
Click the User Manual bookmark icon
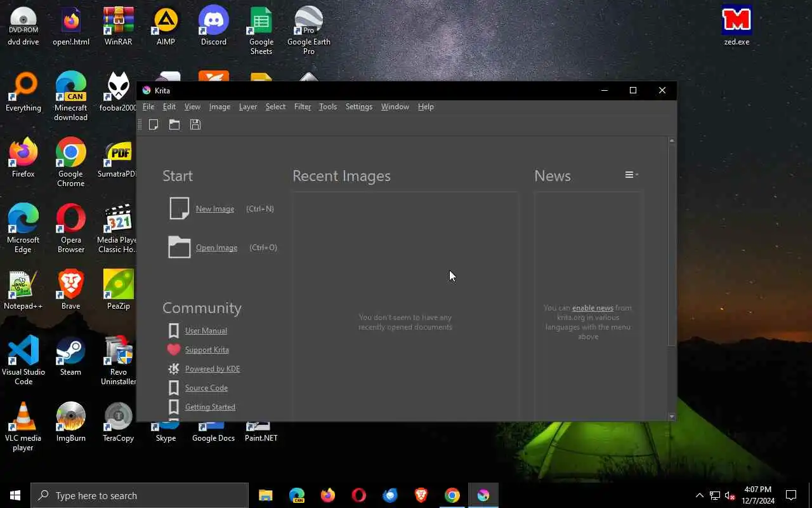pos(173,330)
